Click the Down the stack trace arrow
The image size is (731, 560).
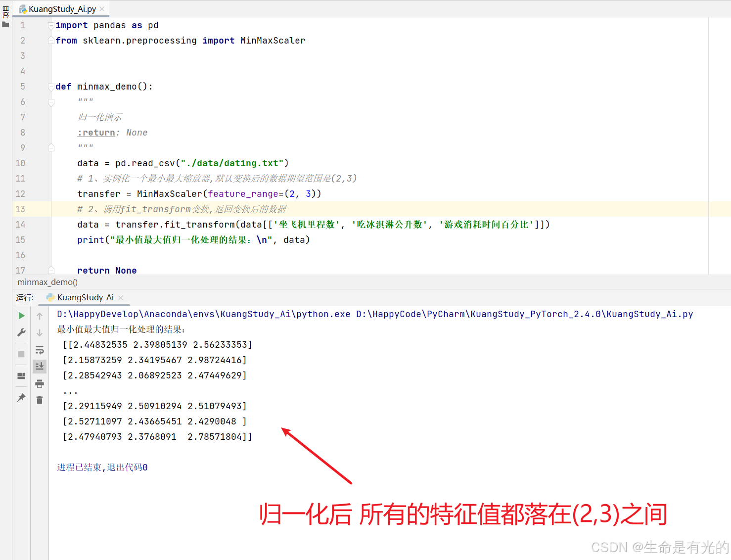(40, 333)
